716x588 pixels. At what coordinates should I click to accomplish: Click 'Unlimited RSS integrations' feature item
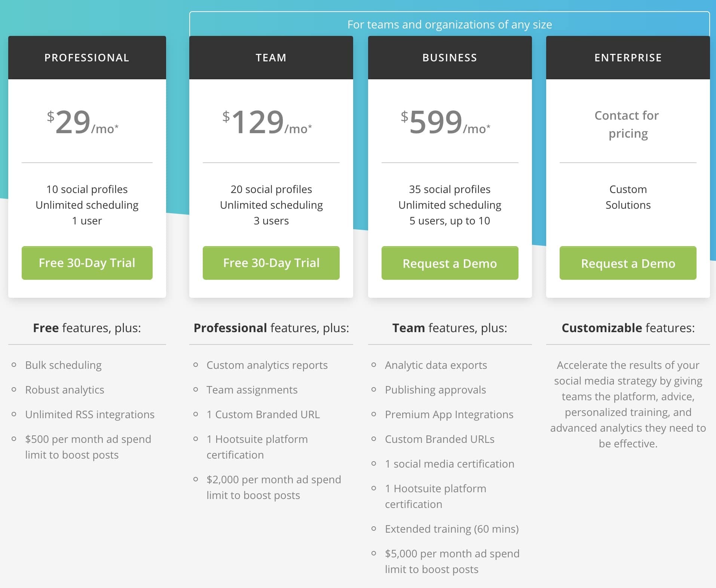point(89,414)
